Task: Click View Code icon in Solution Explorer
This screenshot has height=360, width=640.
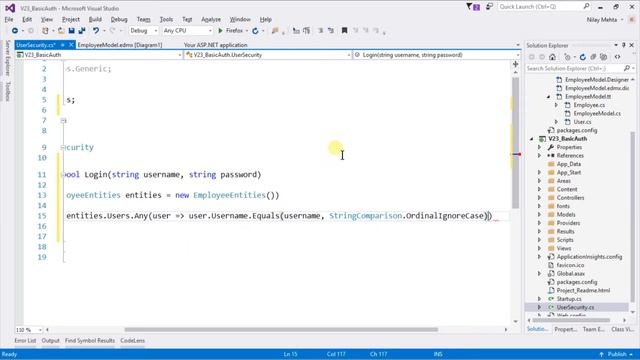Action: [618, 57]
